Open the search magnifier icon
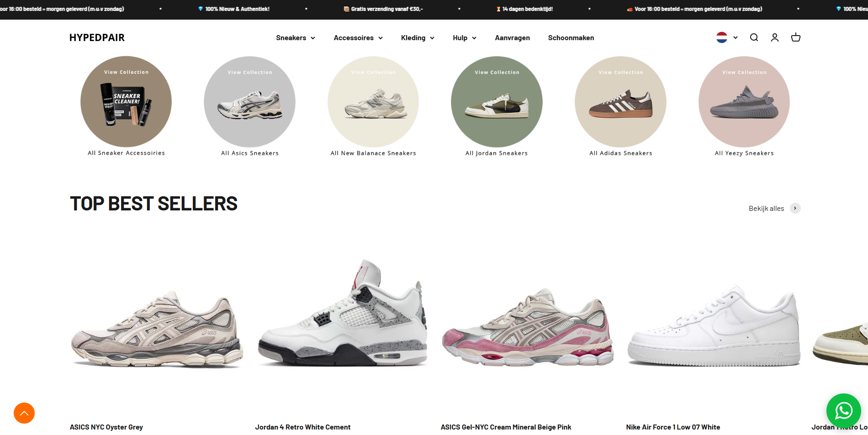Image resolution: width=868 pixels, height=435 pixels. click(754, 37)
